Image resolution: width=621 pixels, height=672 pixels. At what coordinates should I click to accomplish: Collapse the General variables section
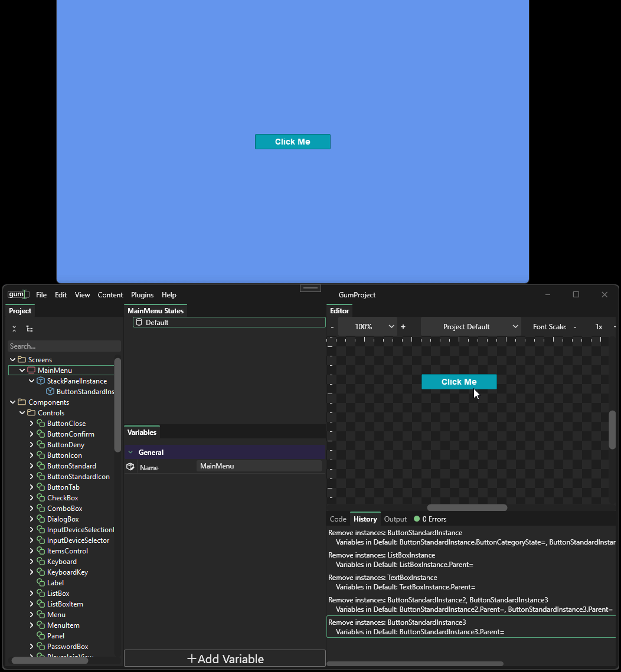tap(130, 453)
